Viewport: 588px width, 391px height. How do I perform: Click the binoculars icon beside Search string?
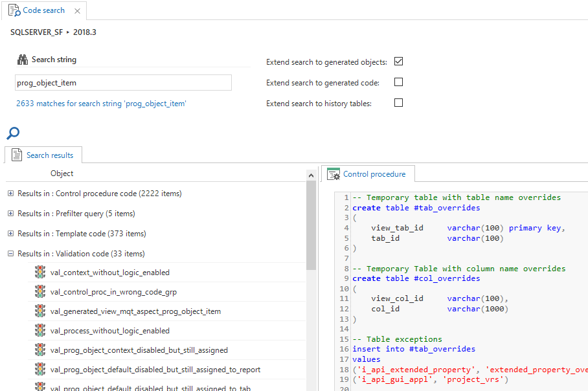[x=22, y=60]
